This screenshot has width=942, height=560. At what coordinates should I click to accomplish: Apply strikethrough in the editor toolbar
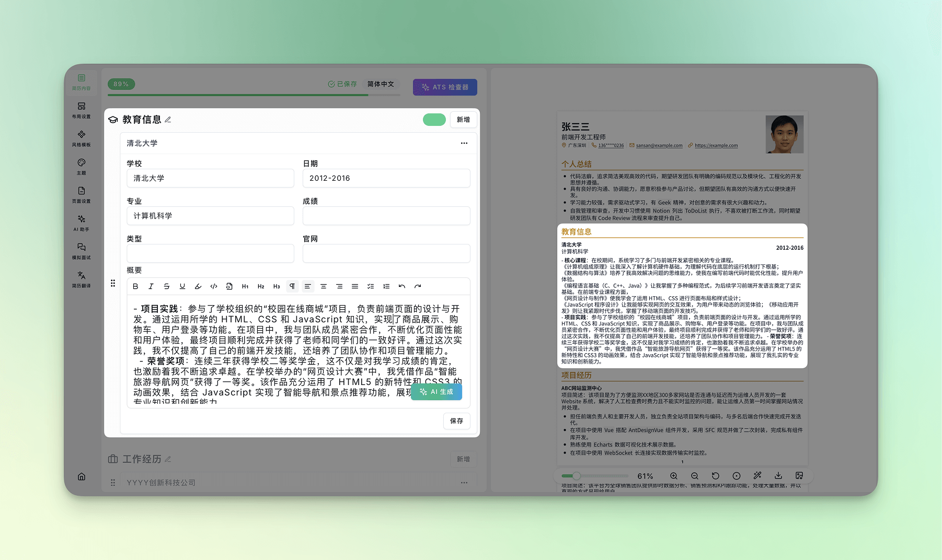167,286
